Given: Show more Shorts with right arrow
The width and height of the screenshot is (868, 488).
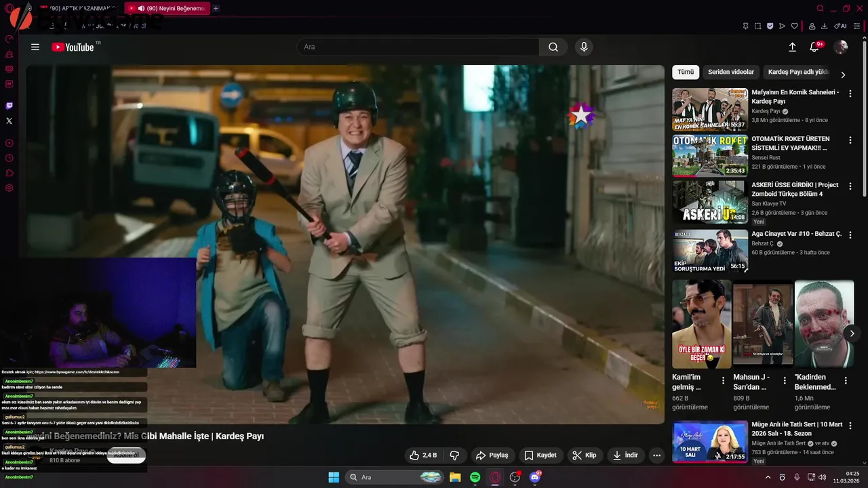Looking at the screenshot, I should (852, 333).
